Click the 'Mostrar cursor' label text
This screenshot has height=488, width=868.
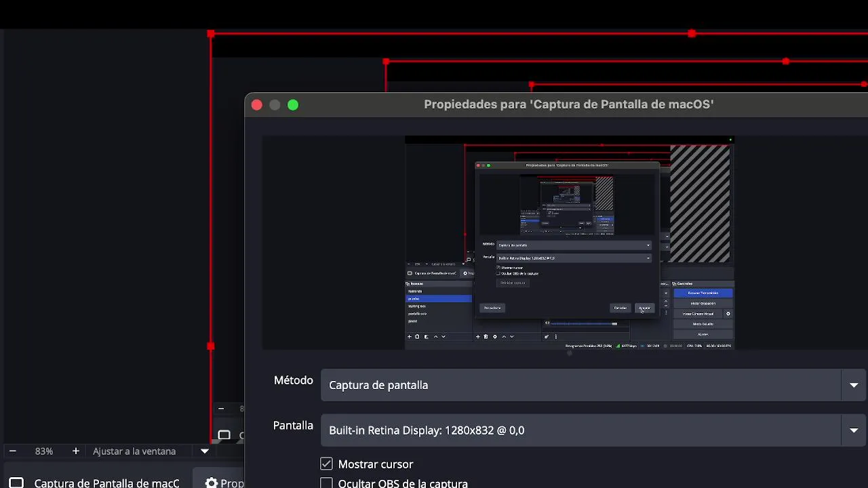tap(376, 464)
